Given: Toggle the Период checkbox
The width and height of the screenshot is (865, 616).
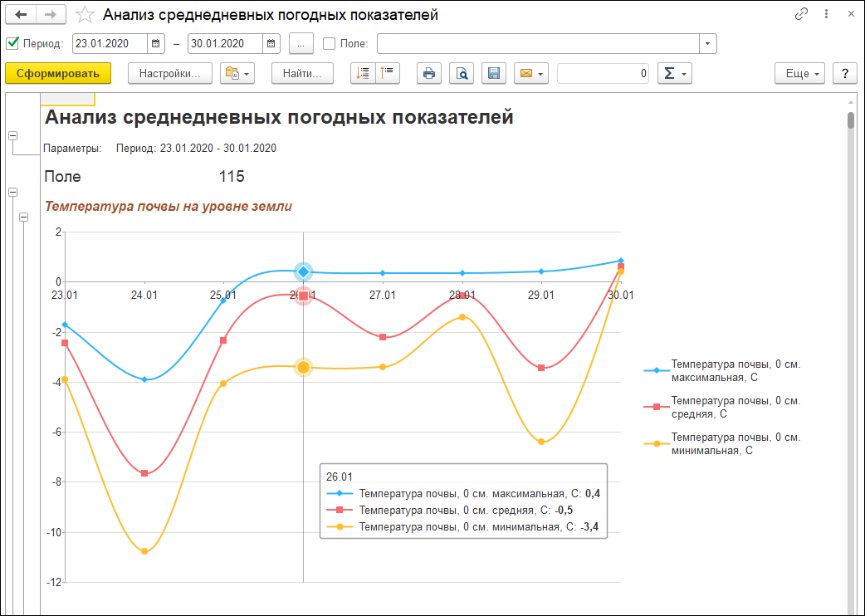Looking at the screenshot, I should pyautogui.click(x=12, y=43).
